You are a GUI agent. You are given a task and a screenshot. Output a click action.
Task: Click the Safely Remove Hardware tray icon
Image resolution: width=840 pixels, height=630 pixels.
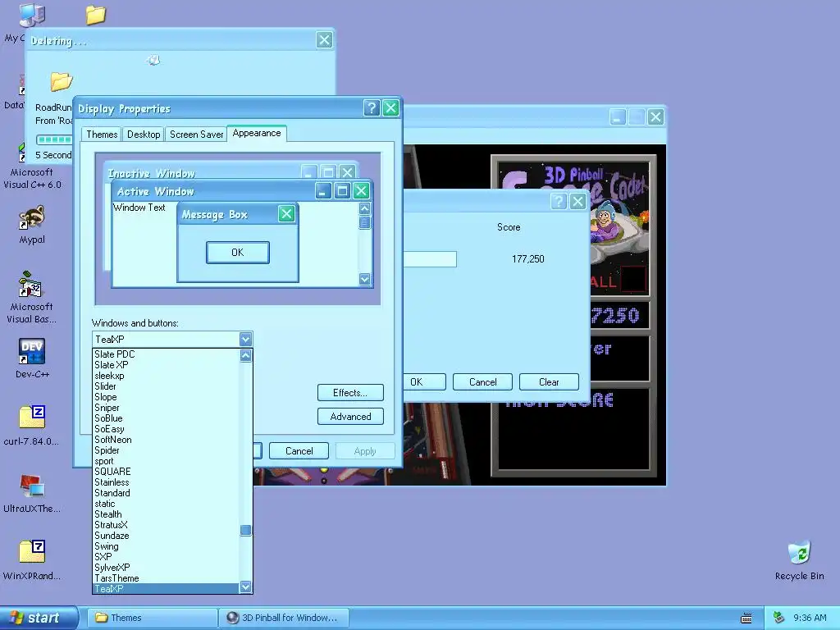(x=779, y=618)
